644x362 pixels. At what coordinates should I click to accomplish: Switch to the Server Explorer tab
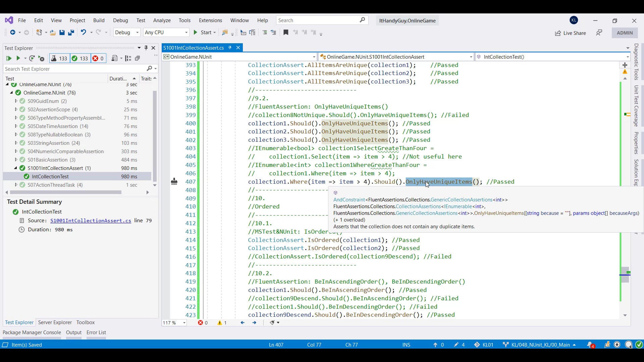click(55, 322)
